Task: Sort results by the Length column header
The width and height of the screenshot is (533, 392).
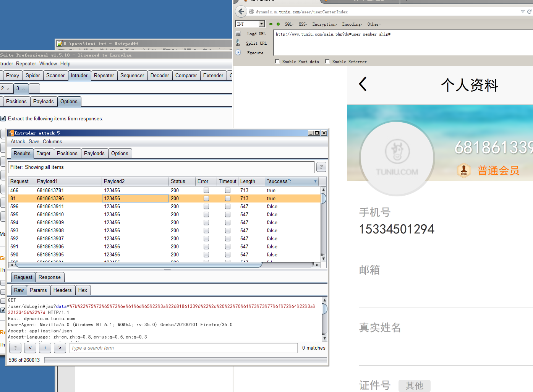Action: [x=251, y=181]
